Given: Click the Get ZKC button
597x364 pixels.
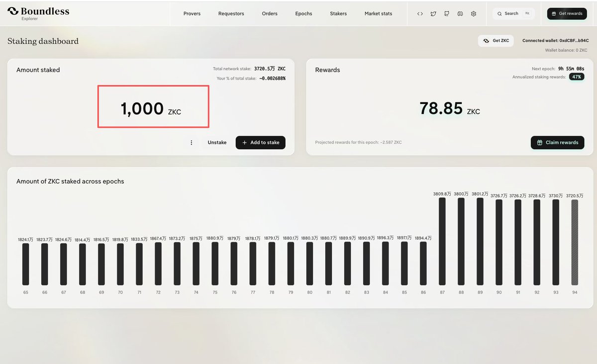Looking at the screenshot, I should pyautogui.click(x=496, y=41).
